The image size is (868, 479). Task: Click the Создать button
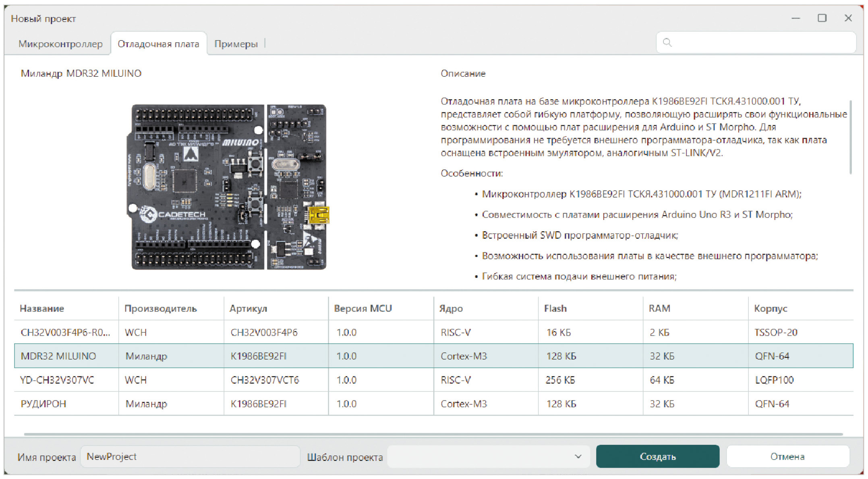tap(657, 456)
